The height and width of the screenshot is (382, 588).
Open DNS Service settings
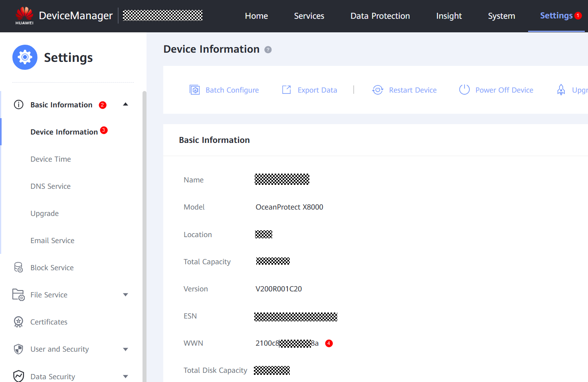(x=51, y=186)
